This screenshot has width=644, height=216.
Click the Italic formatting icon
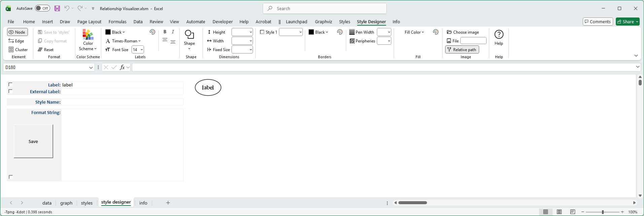pyautogui.click(x=173, y=32)
